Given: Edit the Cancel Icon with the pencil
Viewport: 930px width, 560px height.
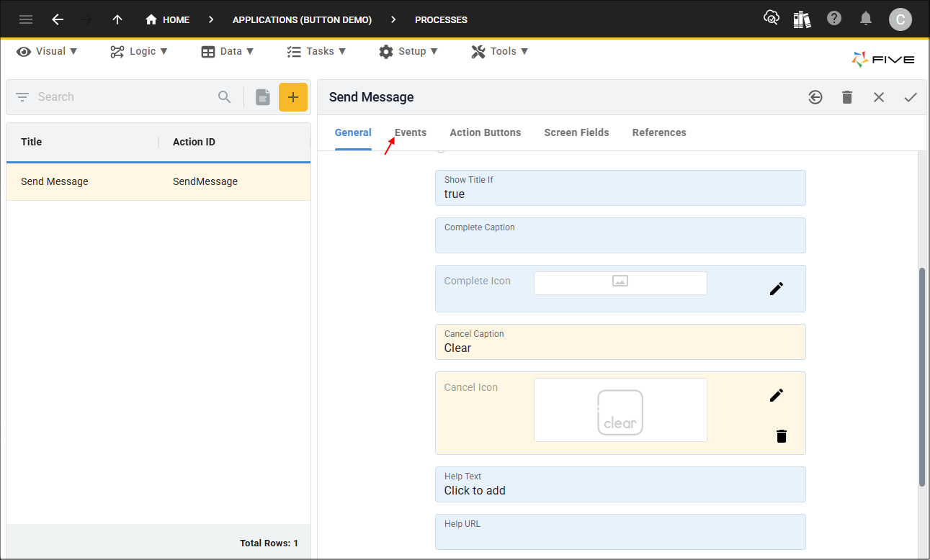Looking at the screenshot, I should pyautogui.click(x=777, y=395).
